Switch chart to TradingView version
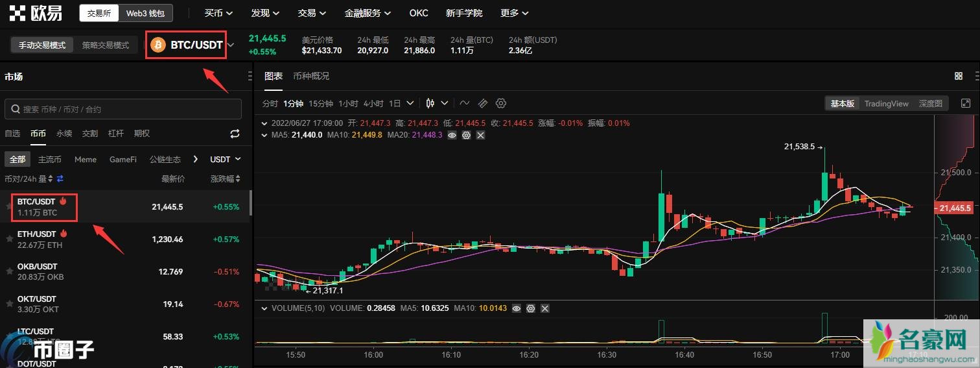 point(886,104)
